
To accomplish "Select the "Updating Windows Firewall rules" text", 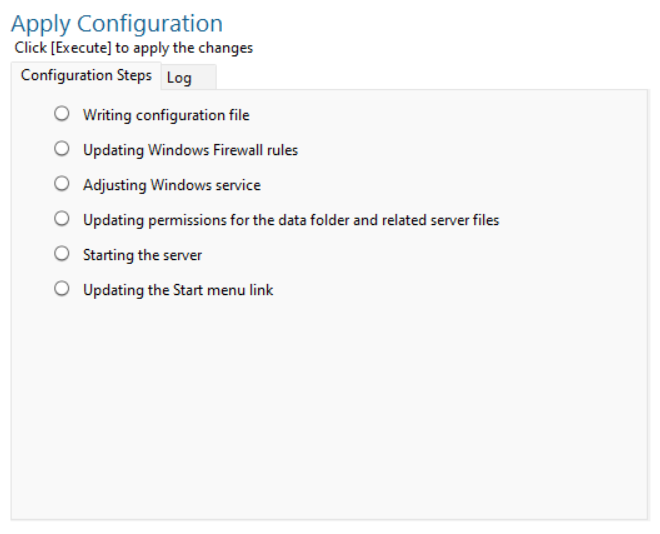I will [190, 150].
